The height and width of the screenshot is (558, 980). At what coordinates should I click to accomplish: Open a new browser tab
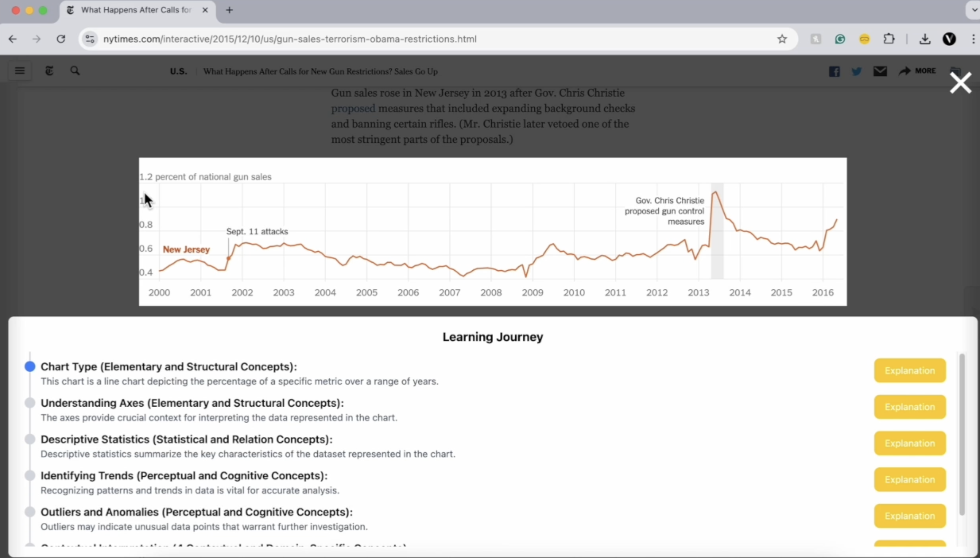[229, 10]
